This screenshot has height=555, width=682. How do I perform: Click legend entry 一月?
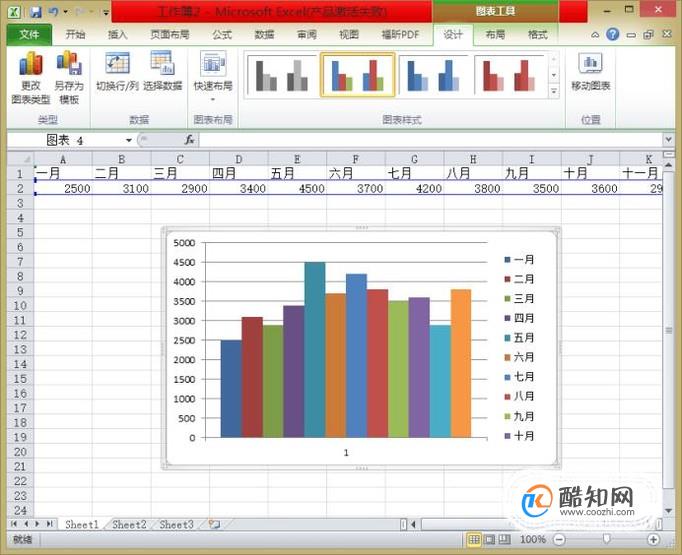[519, 260]
